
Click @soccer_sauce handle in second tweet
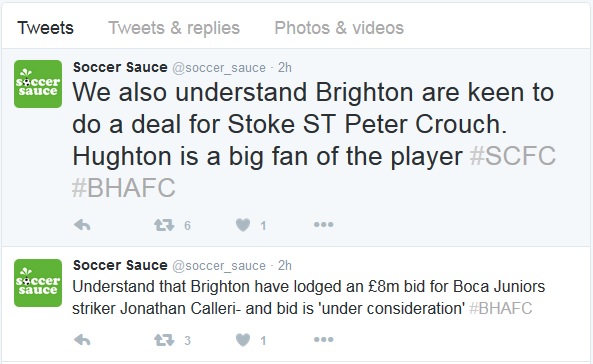(219, 266)
